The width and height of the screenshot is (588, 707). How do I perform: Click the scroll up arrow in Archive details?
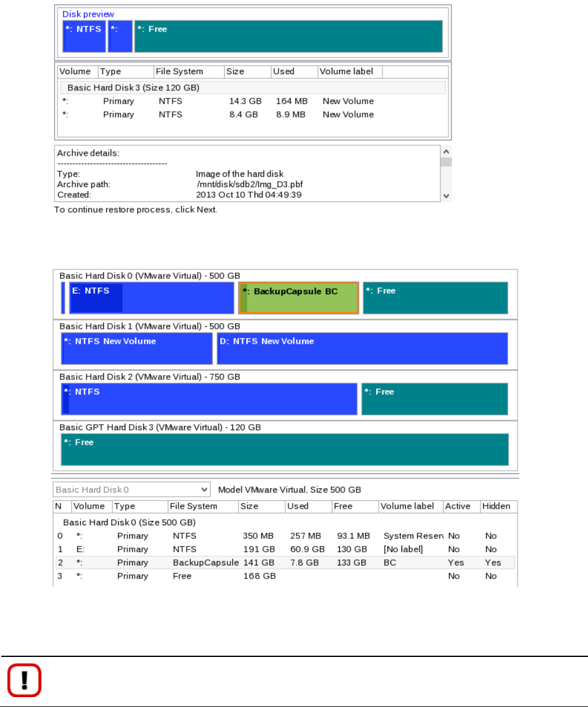coord(446,151)
